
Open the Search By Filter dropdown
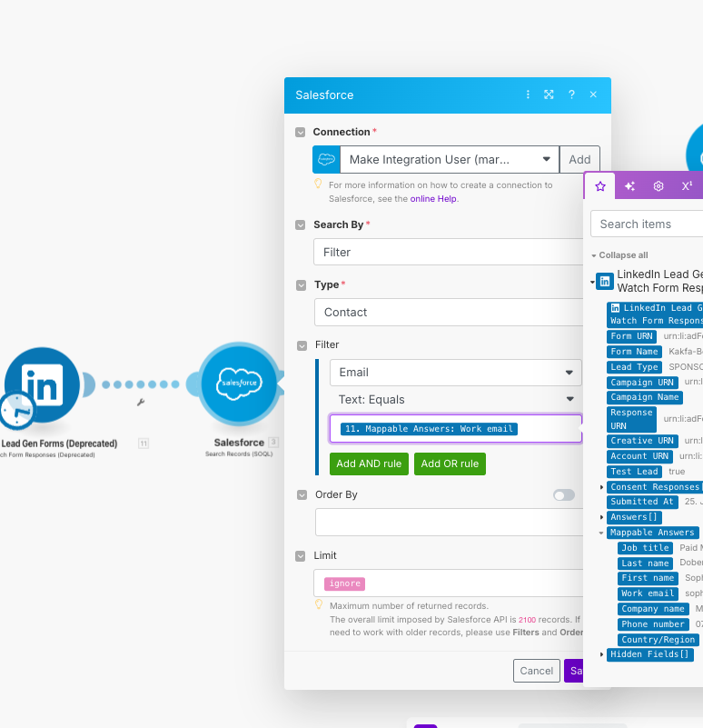449,252
